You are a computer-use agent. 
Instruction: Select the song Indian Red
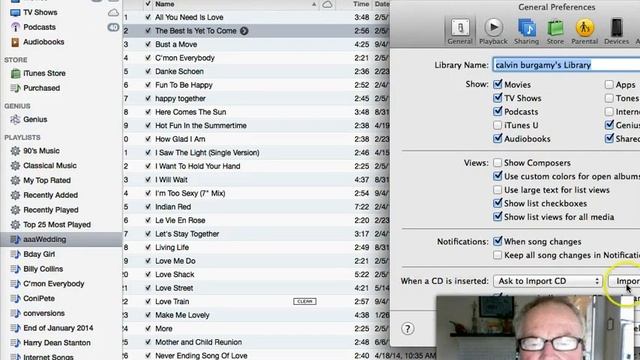click(173, 207)
